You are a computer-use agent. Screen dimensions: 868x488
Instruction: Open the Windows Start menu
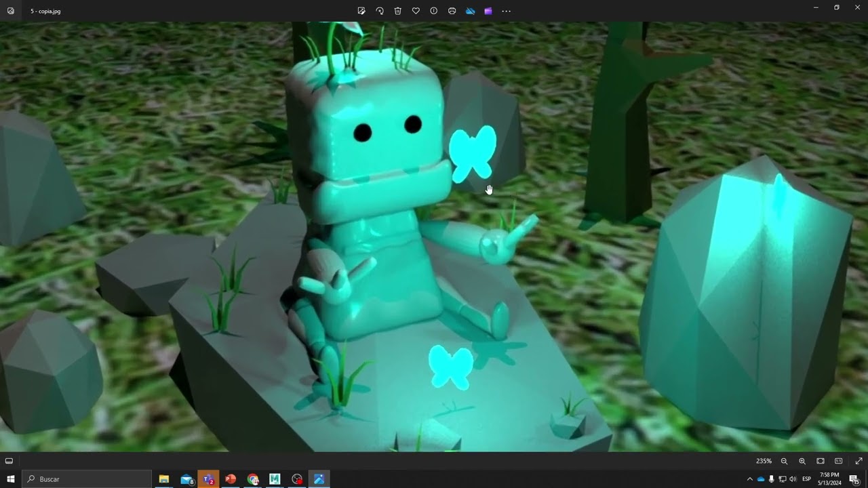(11, 479)
